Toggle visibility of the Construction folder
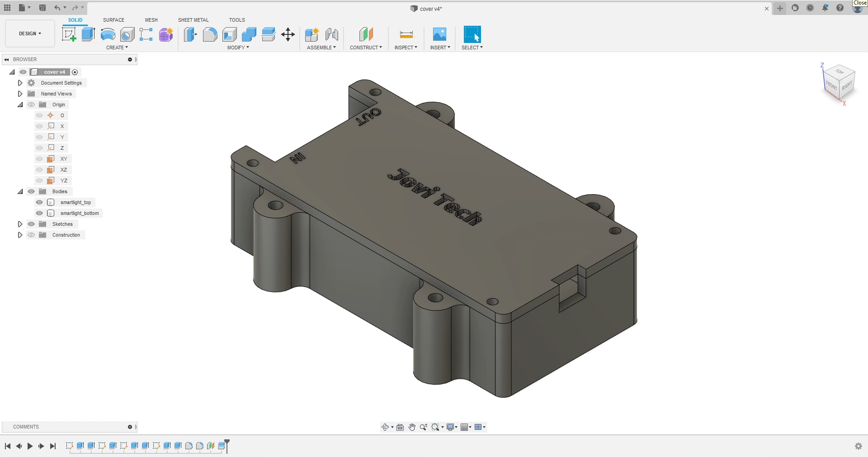The height and width of the screenshot is (457, 868). pyautogui.click(x=31, y=235)
